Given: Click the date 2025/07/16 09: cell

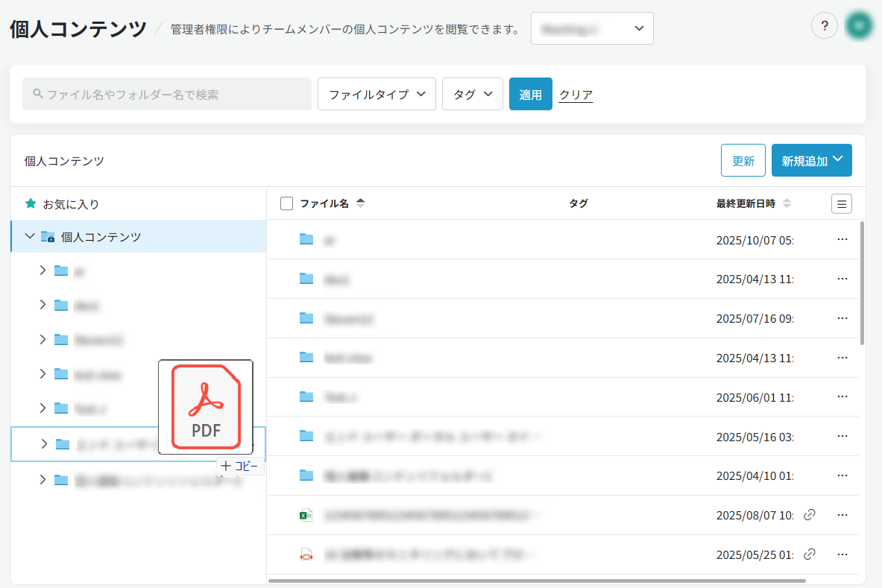Looking at the screenshot, I should [755, 319].
